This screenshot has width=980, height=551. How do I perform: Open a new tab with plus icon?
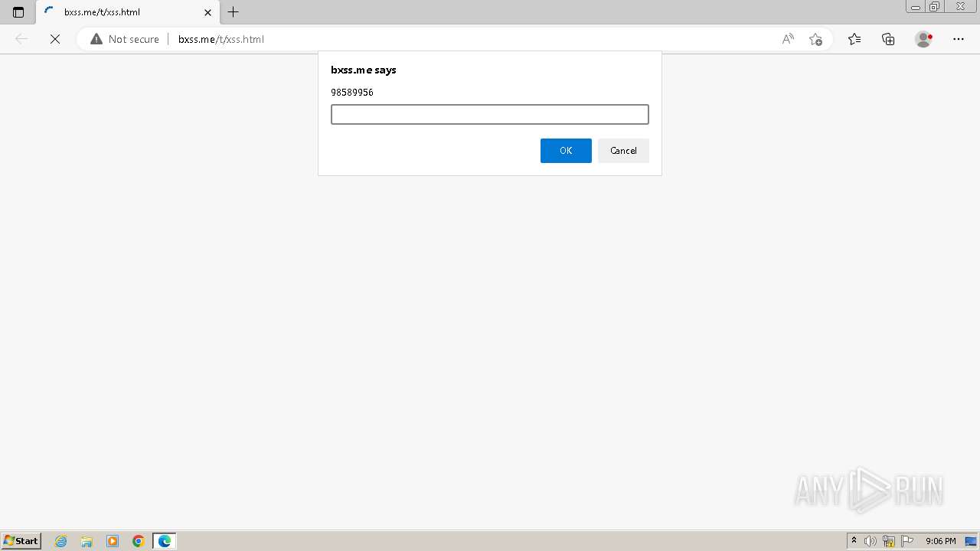[x=234, y=12]
